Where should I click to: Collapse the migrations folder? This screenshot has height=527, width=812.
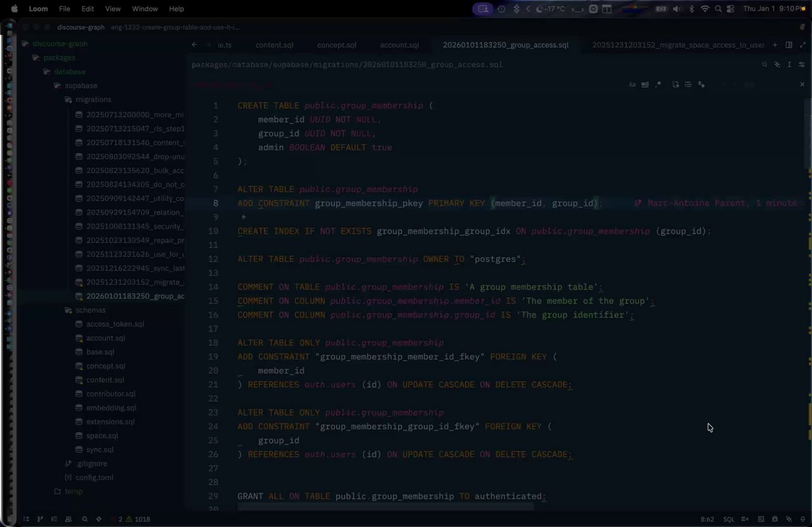93,100
